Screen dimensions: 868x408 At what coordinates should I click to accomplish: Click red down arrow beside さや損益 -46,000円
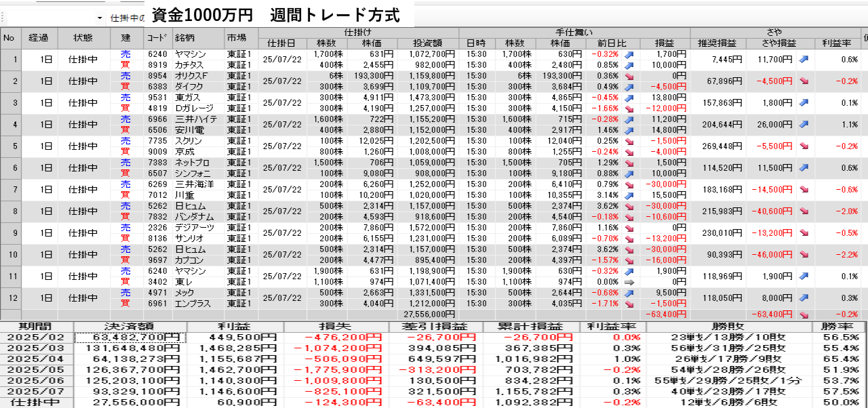coord(804,255)
